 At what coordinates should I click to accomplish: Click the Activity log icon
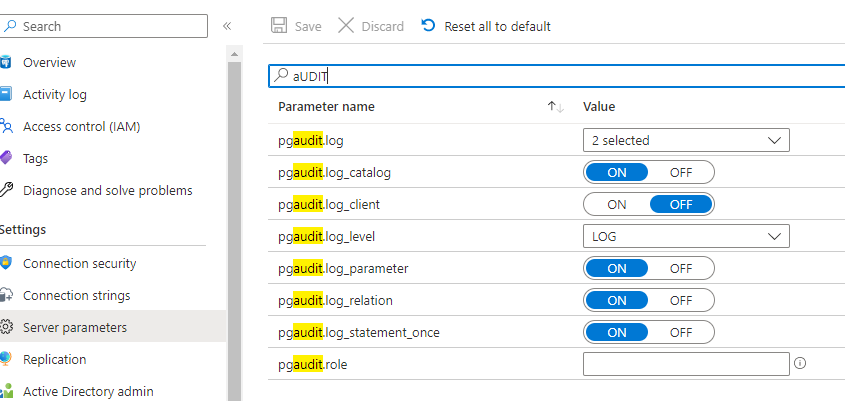pos(7,95)
